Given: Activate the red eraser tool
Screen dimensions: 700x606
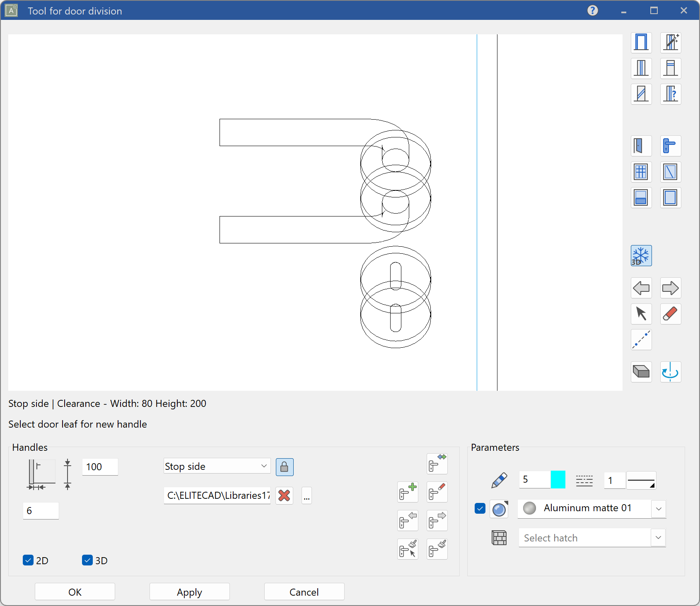Looking at the screenshot, I should tap(671, 314).
